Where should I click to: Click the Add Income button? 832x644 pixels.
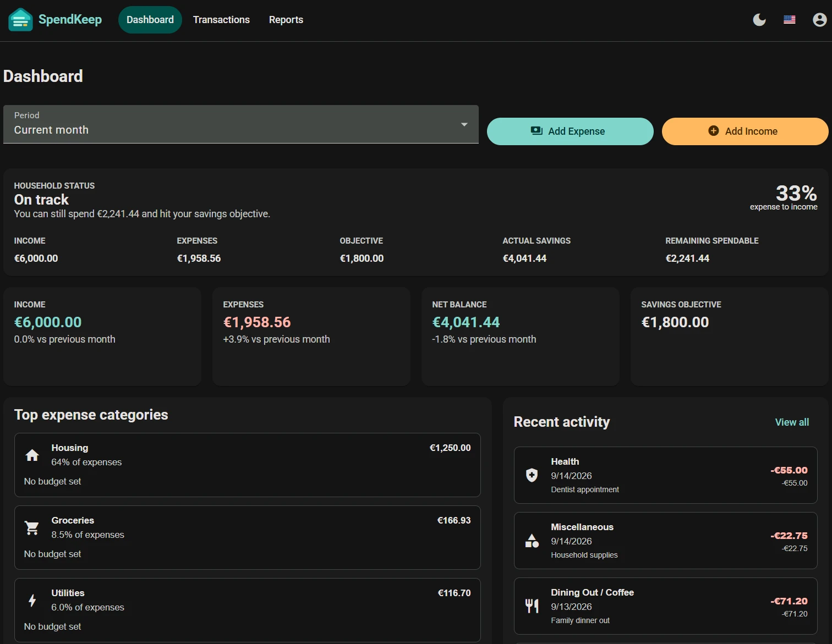[x=745, y=131]
